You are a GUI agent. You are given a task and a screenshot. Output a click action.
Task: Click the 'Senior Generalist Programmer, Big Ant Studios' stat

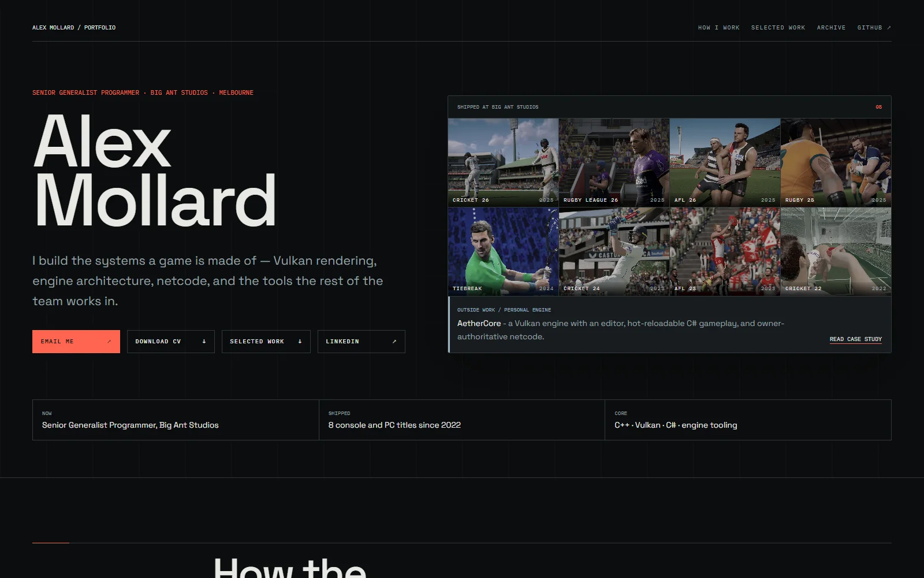click(x=131, y=425)
